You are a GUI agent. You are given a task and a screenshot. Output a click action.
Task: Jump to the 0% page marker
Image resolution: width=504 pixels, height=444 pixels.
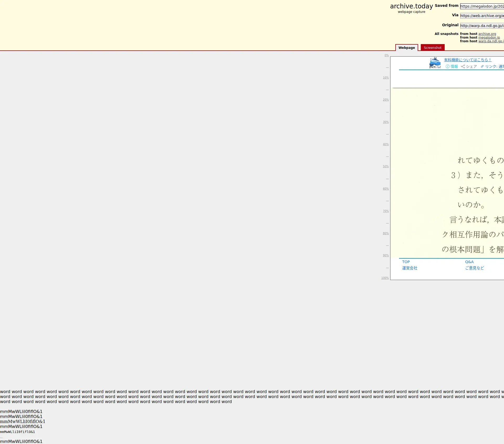pos(386,55)
